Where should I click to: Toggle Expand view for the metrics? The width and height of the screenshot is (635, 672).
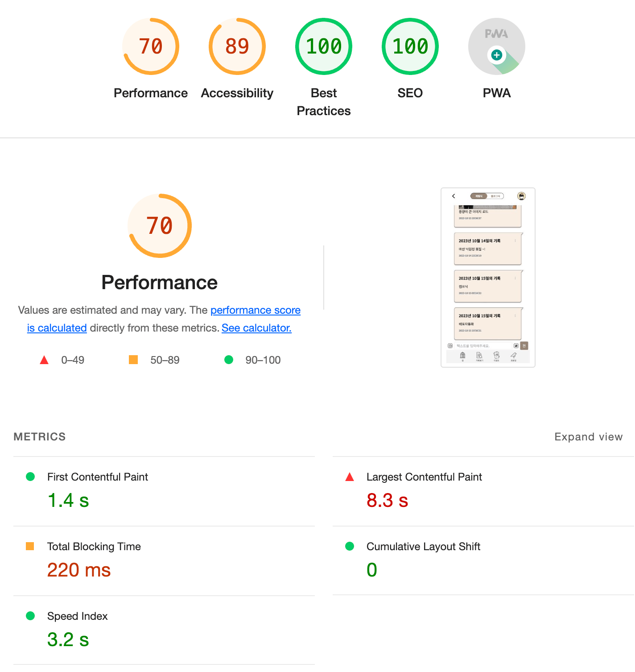pyautogui.click(x=588, y=437)
